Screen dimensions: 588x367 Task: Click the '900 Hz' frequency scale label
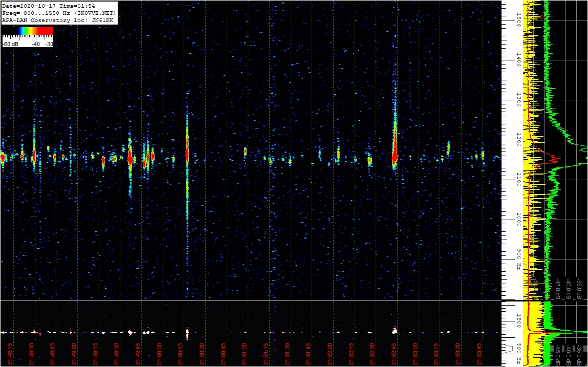point(519,260)
